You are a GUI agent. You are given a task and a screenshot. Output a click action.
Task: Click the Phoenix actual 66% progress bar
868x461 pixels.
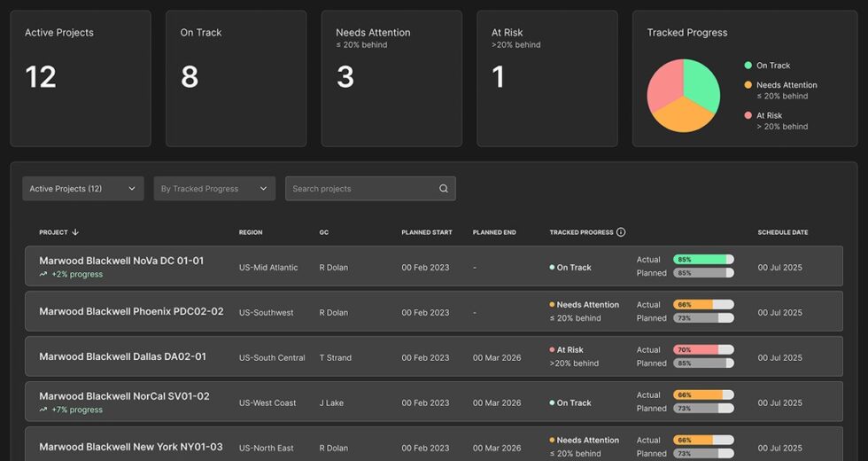(703, 305)
